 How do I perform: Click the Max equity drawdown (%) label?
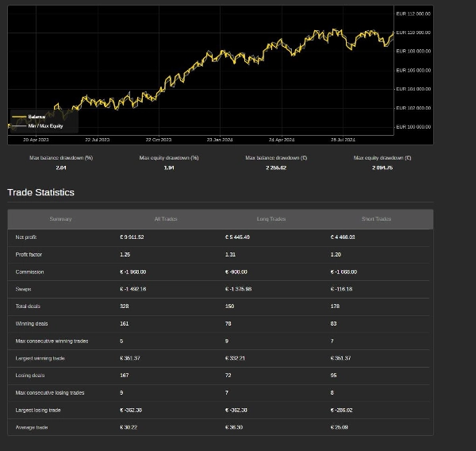click(169, 158)
